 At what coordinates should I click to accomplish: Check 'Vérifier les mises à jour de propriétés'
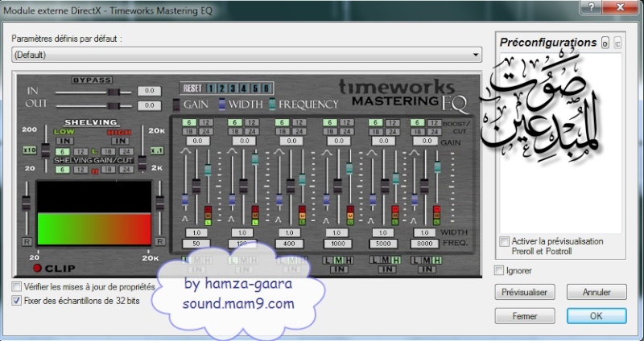17,286
